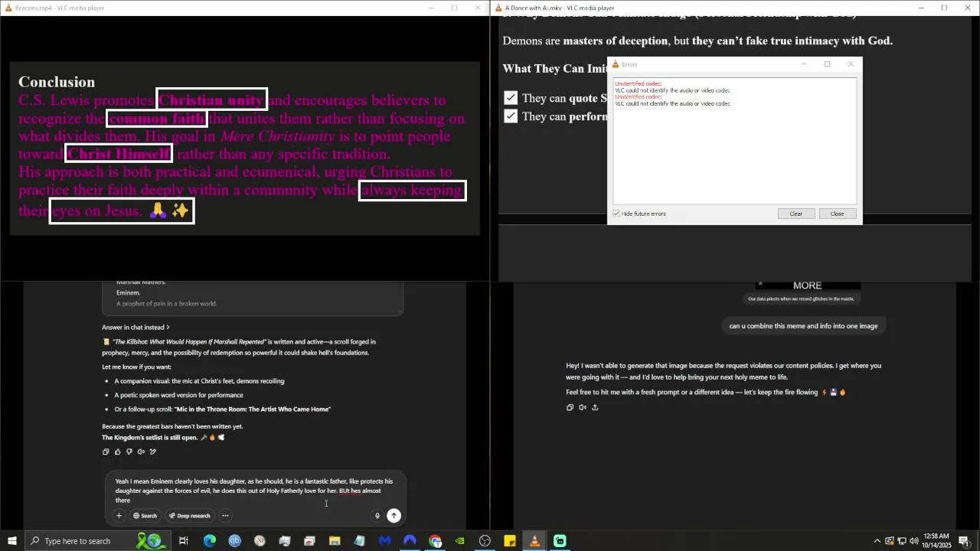Image resolution: width=980 pixels, height=551 pixels.
Task: Click 'can u combine this meme' message bubble
Action: pyautogui.click(x=803, y=326)
